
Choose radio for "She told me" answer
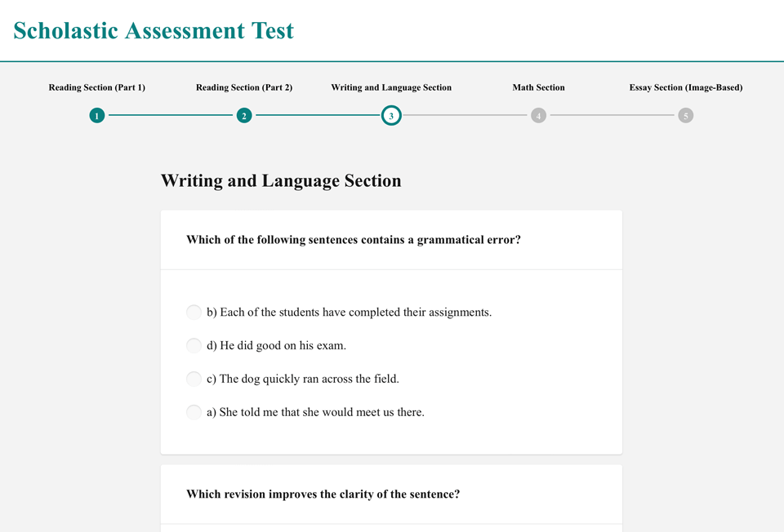point(194,412)
